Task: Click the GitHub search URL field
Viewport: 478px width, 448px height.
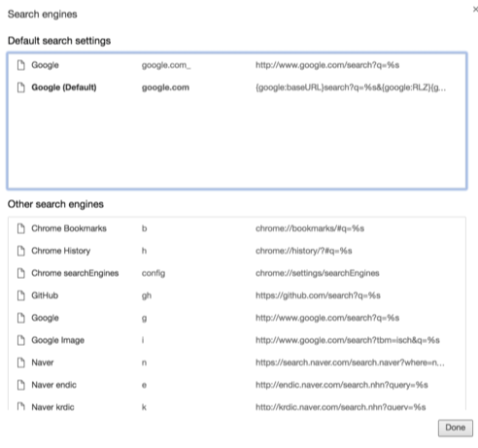Action: tap(318, 295)
